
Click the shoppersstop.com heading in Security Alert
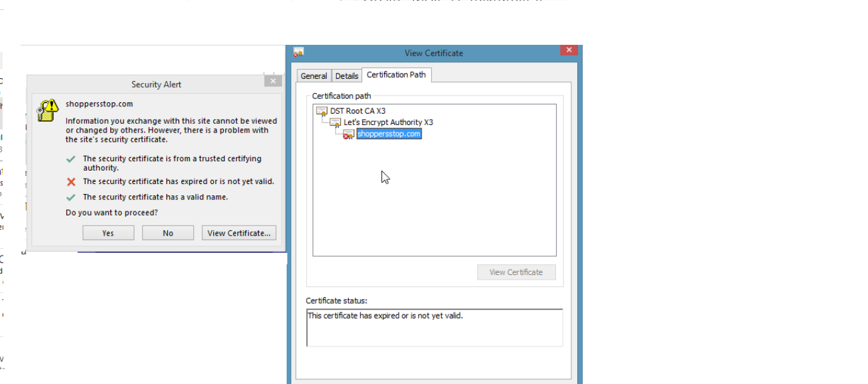(x=99, y=104)
